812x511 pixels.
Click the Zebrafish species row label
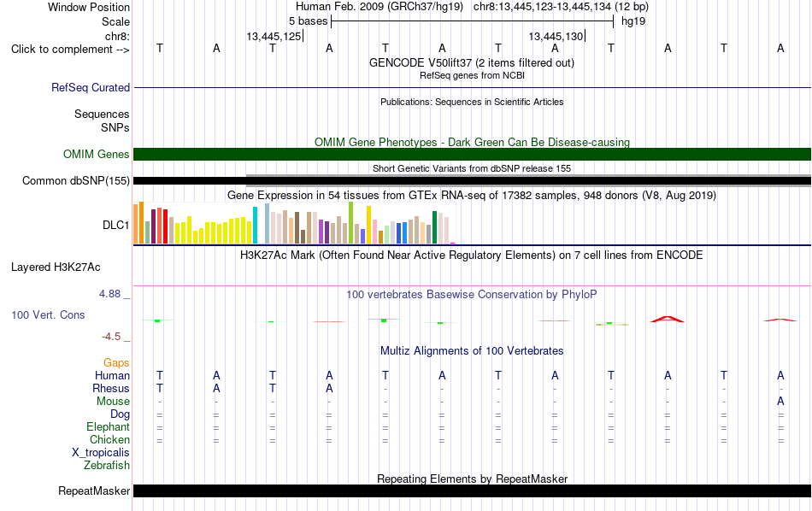point(107,466)
